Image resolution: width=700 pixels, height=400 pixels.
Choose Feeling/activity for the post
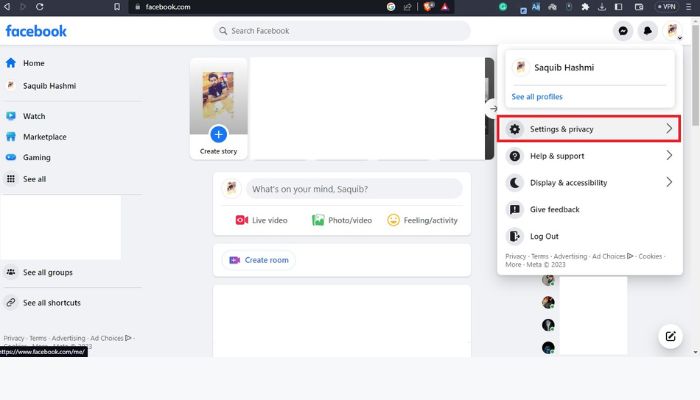pyautogui.click(x=422, y=220)
